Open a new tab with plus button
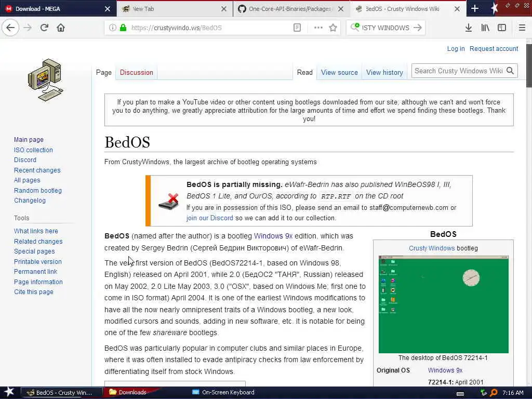Screen dimensions: 532x399 pos(475,8)
